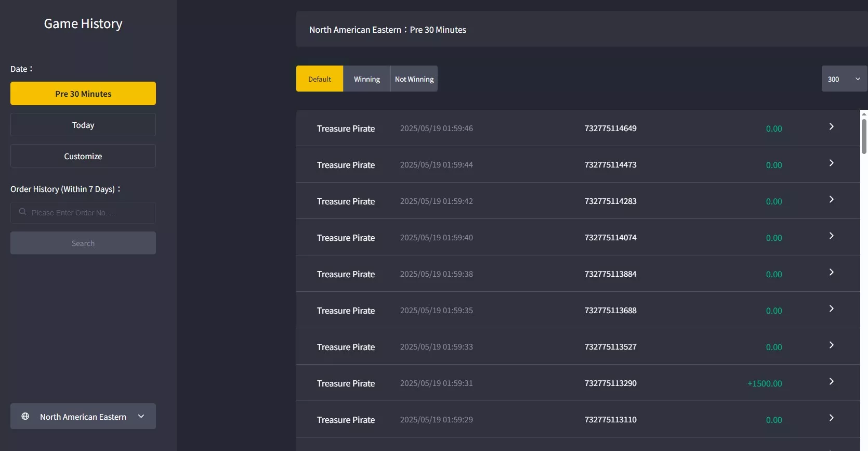The width and height of the screenshot is (868, 451).
Task: Focus the order number input field
Action: pos(83,213)
